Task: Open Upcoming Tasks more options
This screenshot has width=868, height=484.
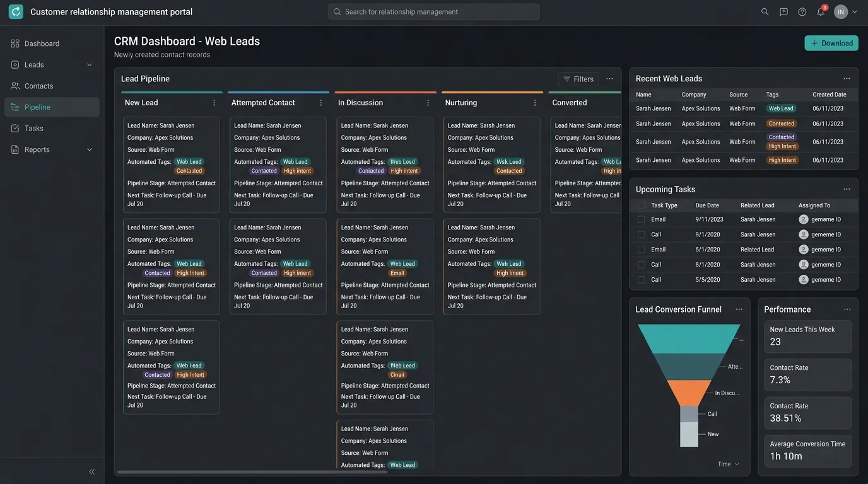Action: tap(847, 189)
